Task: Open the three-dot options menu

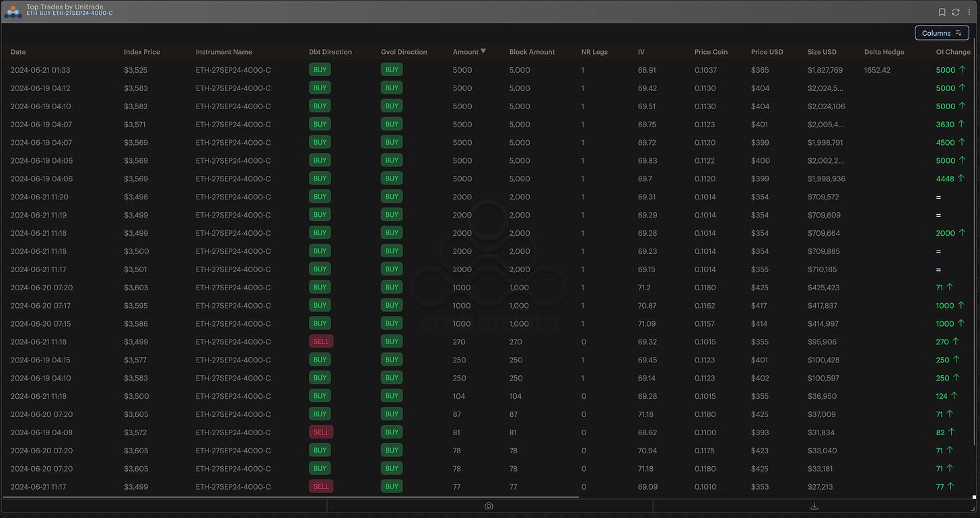Action: pyautogui.click(x=969, y=12)
